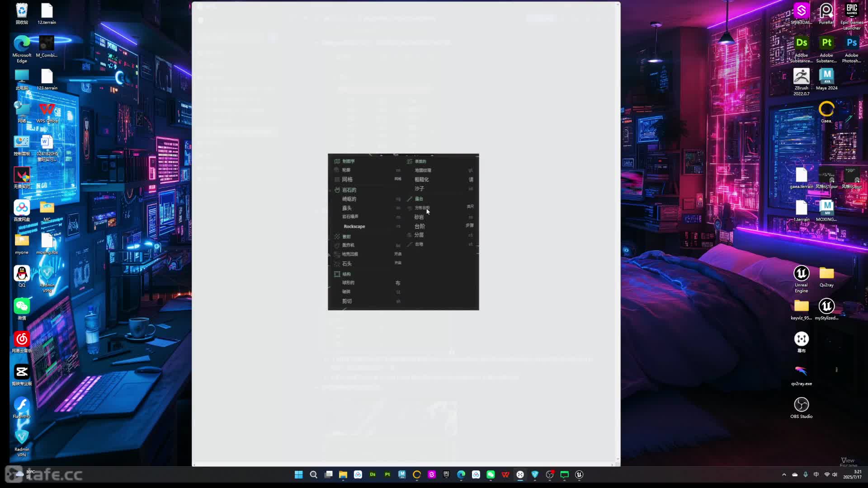Open File Explorer from the taskbar

click(343, 474)
